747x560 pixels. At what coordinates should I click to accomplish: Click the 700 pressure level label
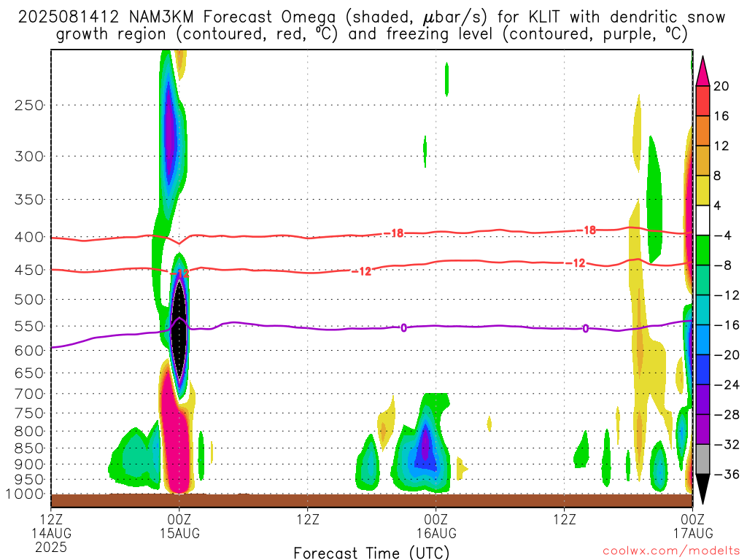coord(29,394)
